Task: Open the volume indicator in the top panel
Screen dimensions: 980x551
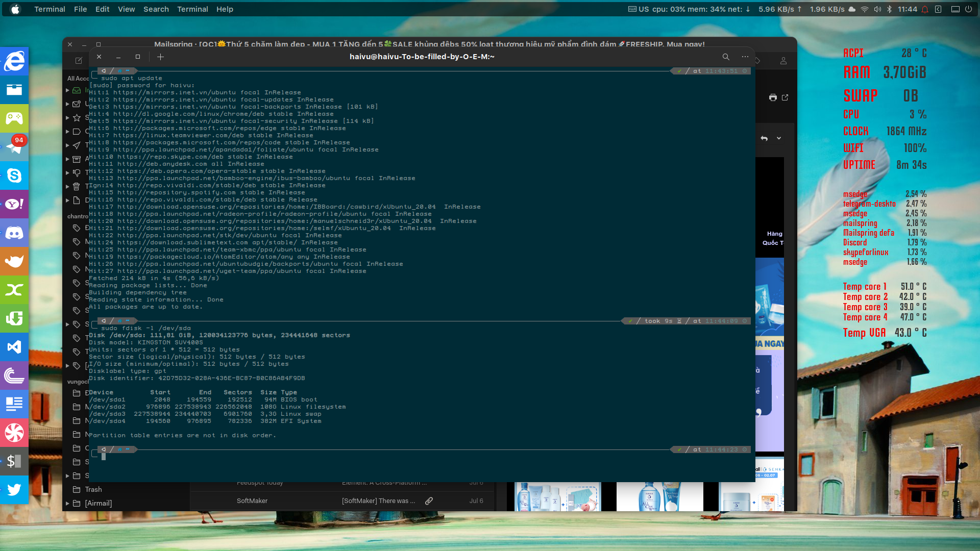Action: [x=877, y=9]
